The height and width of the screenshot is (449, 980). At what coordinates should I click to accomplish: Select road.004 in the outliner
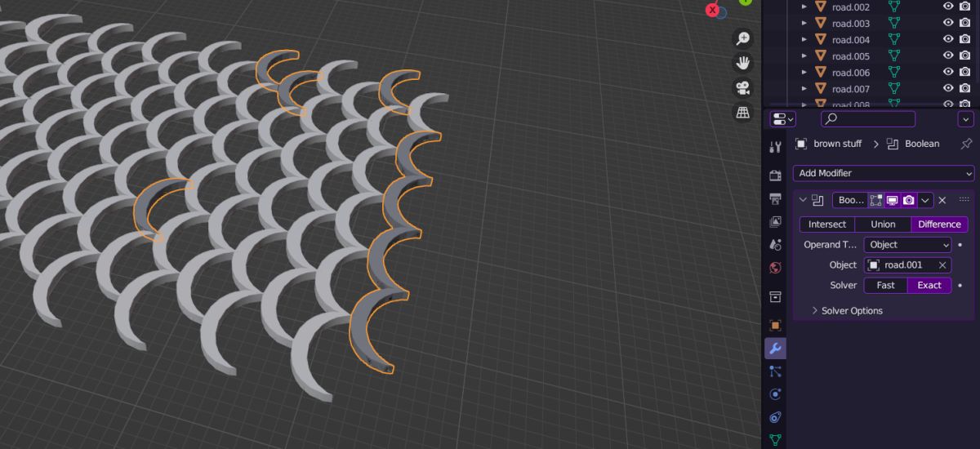[851, 39]
